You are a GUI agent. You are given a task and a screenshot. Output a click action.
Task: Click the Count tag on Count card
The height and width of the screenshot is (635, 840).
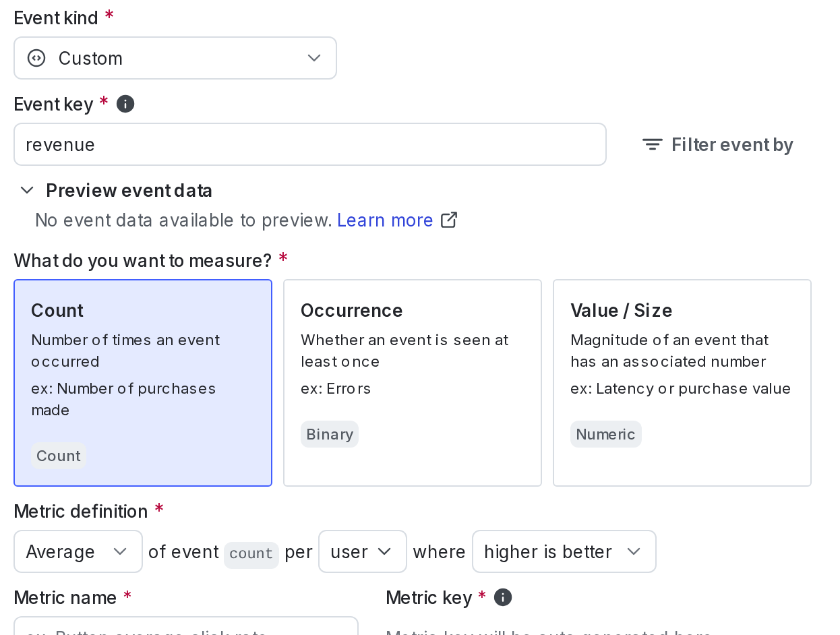59,456
